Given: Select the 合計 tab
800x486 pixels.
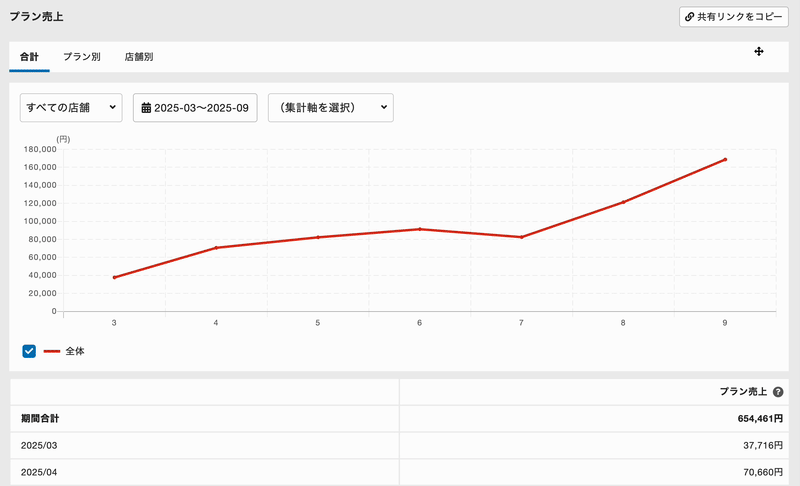Looking at the screenshot, I should point(29,57).
